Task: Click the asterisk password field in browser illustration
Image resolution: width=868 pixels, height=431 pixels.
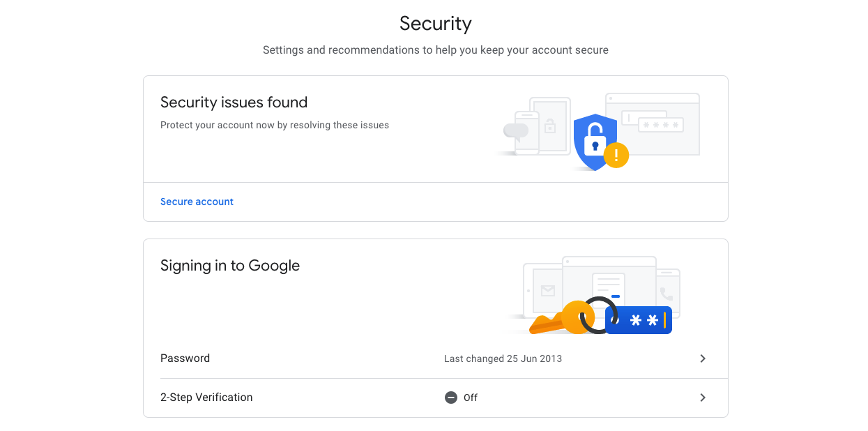Action: click(661, 125)
